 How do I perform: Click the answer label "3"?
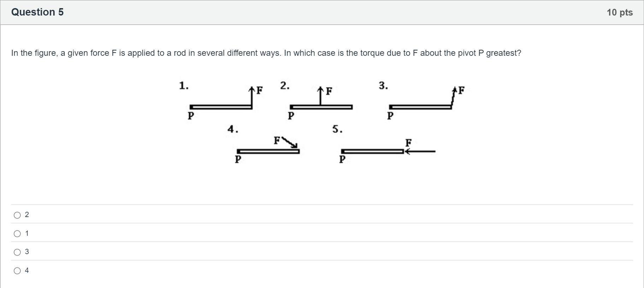point(27,252)
